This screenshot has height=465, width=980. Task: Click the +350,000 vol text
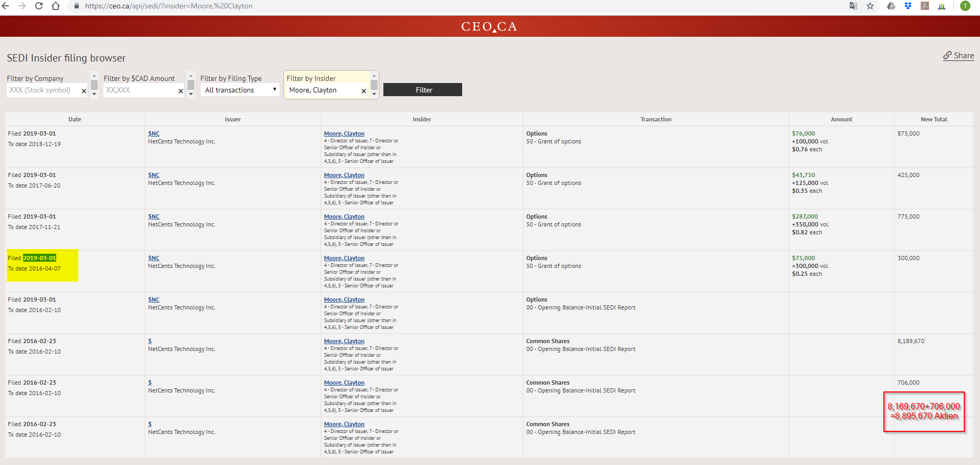[810, 224]
